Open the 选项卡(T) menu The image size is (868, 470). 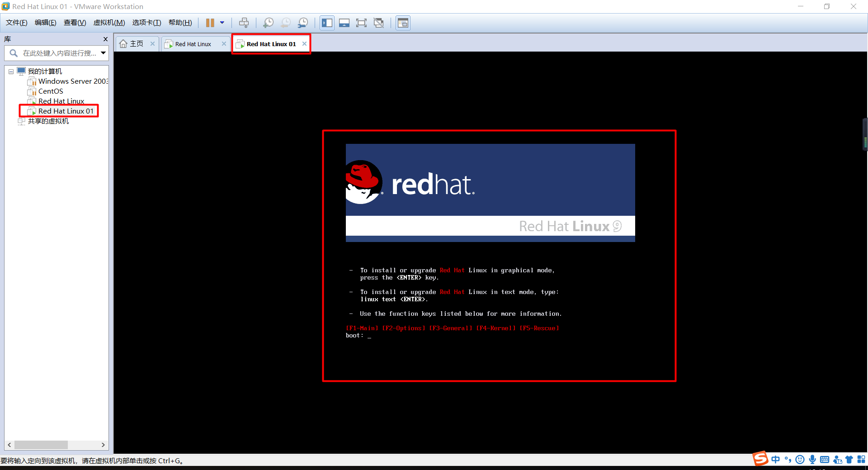tap(146, 23)
